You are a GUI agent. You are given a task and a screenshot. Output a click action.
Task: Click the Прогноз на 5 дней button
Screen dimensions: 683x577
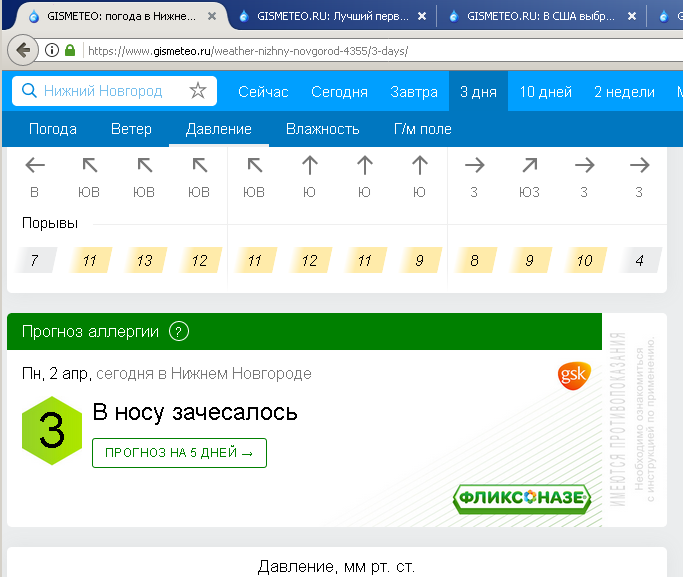coord(179,453)
